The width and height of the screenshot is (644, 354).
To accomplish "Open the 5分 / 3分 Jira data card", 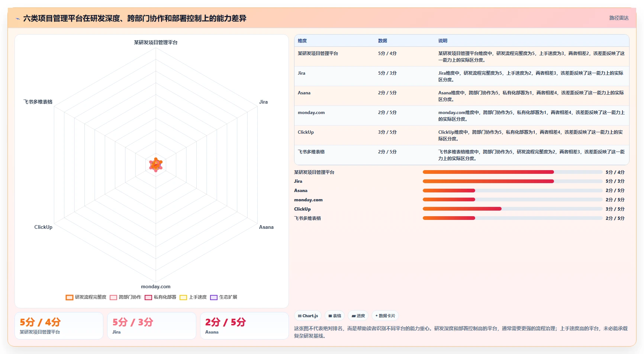I will click(152, 326).
